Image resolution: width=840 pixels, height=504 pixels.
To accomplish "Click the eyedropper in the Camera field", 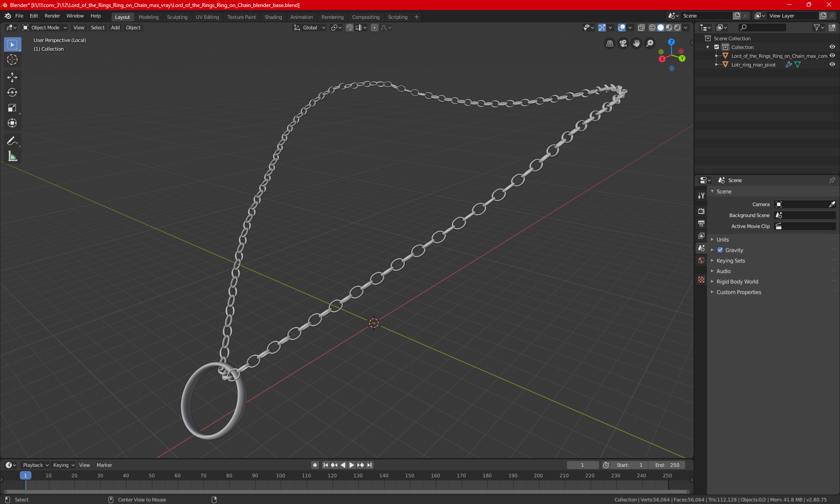I will coord(832,204).
